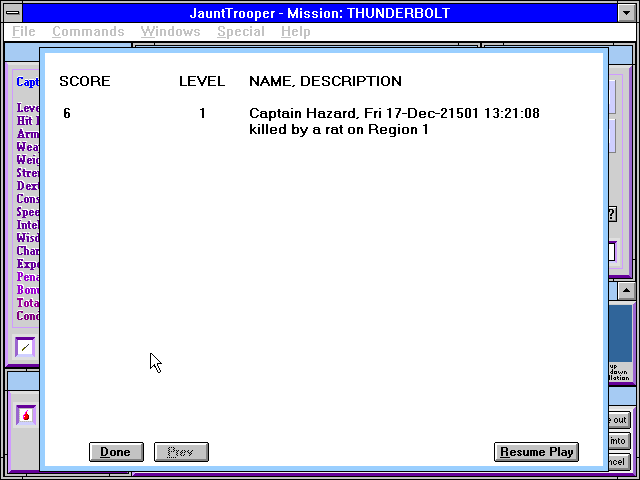640x480 pixels.
Task: Click the LEVEL column header
Action: coord(202,81)
